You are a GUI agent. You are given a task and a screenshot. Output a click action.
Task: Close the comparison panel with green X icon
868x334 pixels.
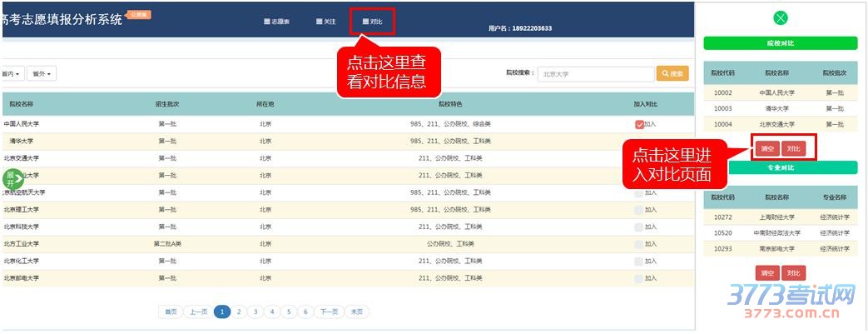[780, 18]
